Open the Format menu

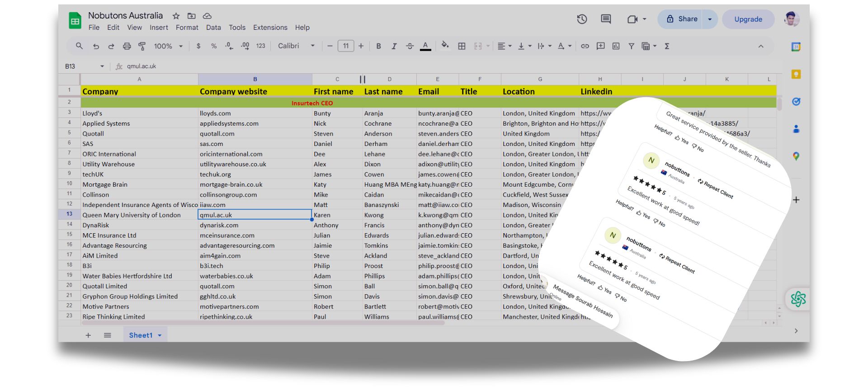point(187,28)
